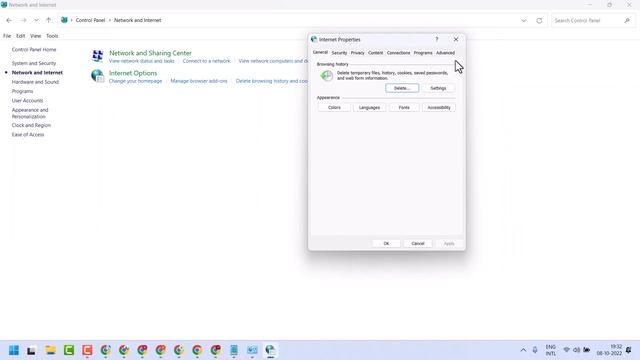This screenshot has width=640, height=360.
Task: Open the Tools menu
Action: pyautogui.click(x=52, y=36)
